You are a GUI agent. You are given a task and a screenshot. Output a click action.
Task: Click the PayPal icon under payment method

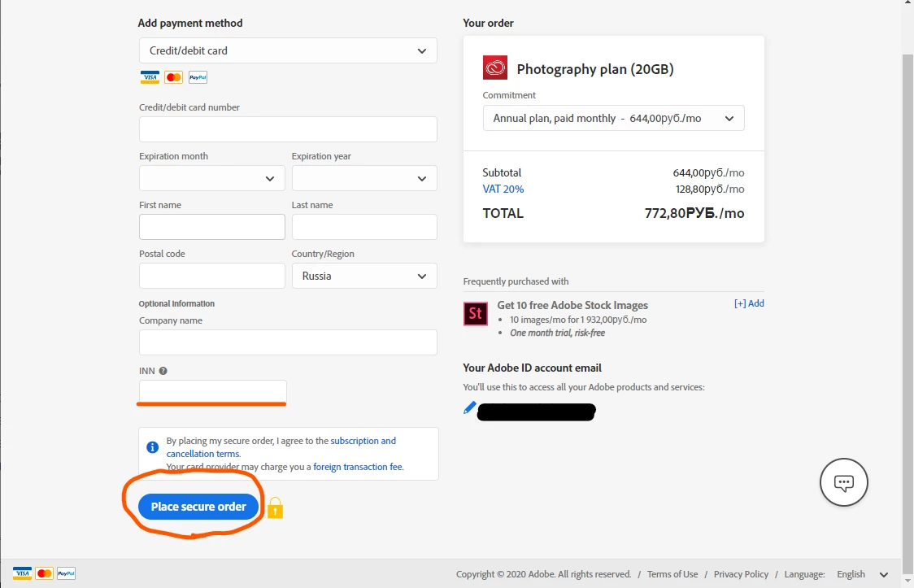[198, 77]
